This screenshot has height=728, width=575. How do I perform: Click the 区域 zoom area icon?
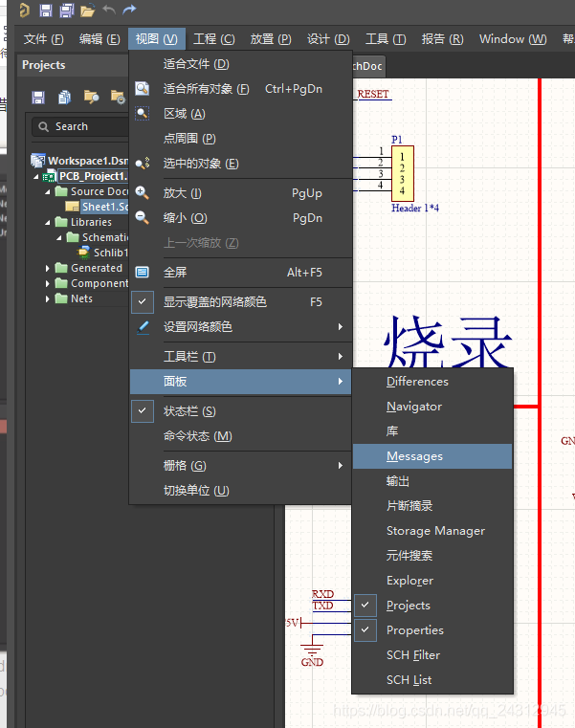[143, 113]
